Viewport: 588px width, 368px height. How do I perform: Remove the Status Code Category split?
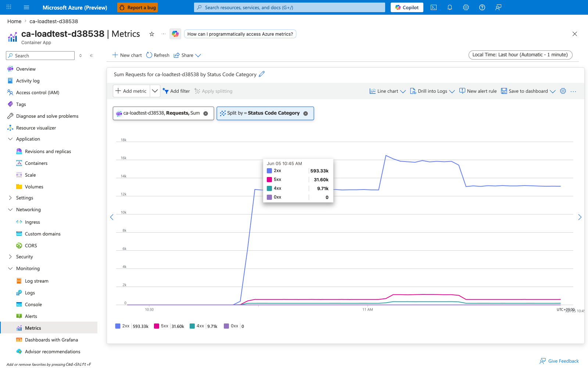point(305,113)
